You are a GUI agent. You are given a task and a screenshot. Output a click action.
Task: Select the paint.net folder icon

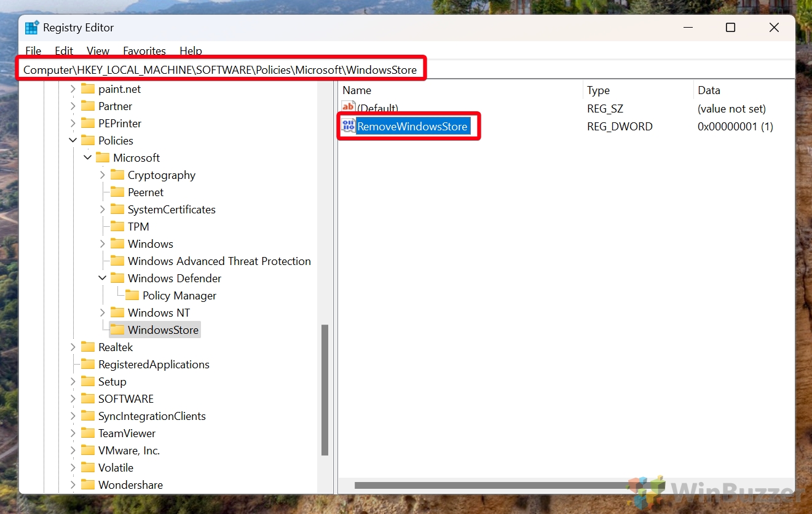tap(88, 89)
